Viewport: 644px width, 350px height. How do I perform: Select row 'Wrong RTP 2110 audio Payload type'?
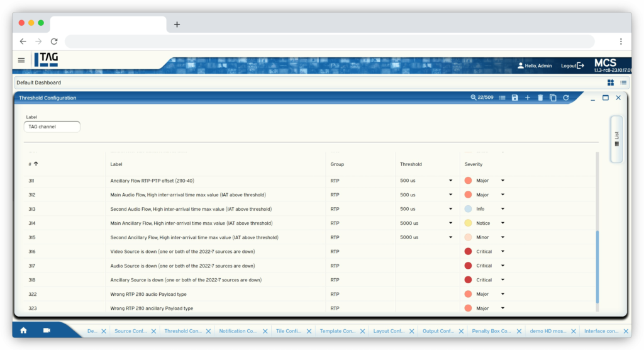[310, 294]
